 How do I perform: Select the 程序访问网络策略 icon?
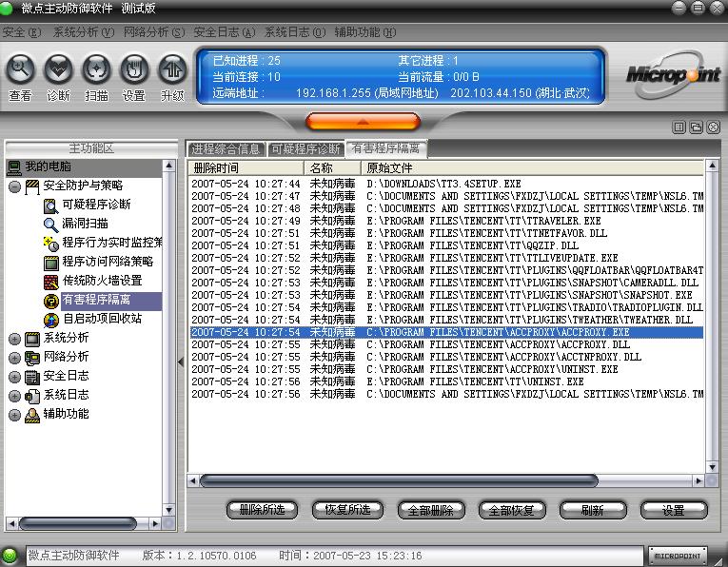point(50,263)
